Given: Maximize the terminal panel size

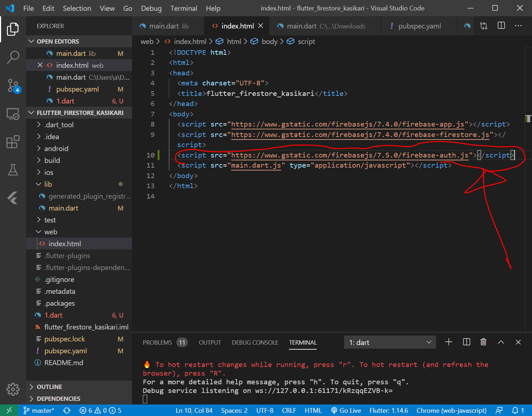Looking at the screenshot, I should pyautogui.click(x=501, y=342).
